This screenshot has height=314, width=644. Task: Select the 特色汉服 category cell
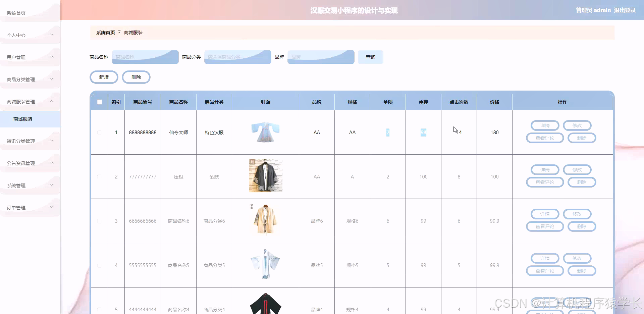pos(214,133)
